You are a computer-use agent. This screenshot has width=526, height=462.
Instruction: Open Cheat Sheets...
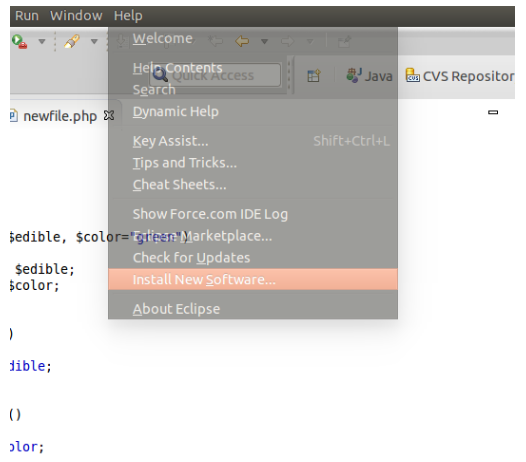tap(253, 185)
